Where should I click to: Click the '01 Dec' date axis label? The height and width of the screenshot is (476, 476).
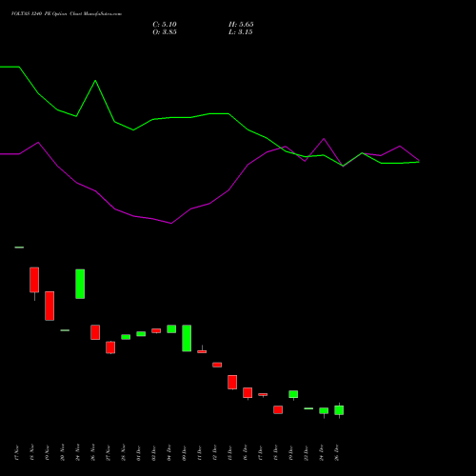(x=139, y=453)
